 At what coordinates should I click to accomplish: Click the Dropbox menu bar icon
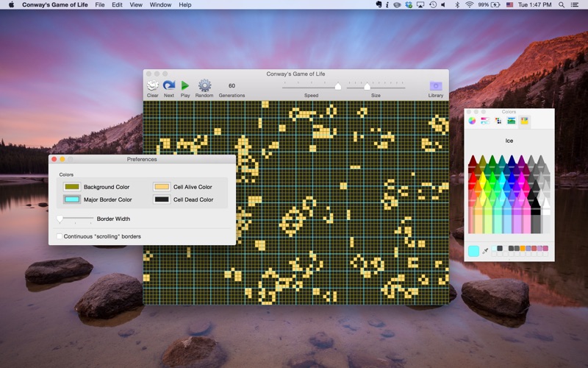(x=409, y=4)
